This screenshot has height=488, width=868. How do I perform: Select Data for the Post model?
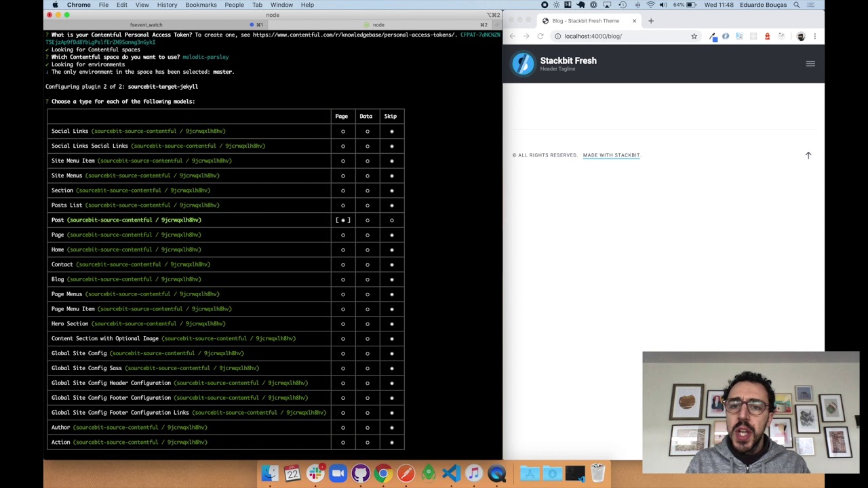tap(367, 220)
